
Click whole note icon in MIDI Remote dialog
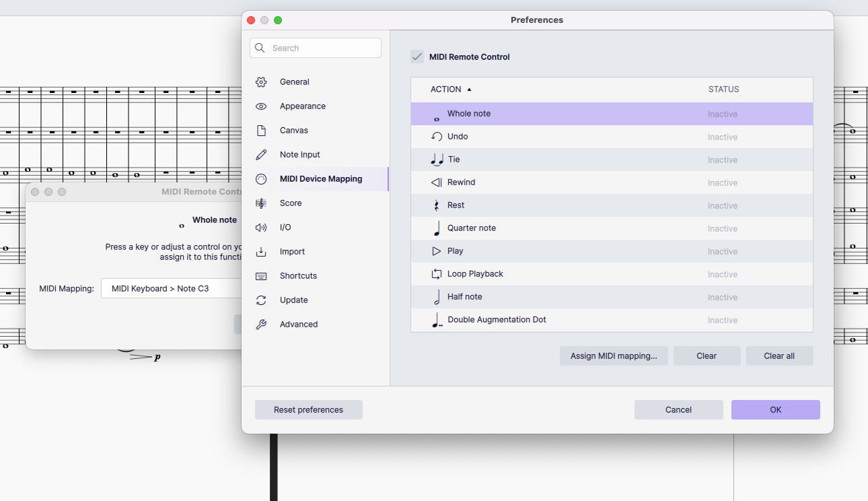point(182,226)
